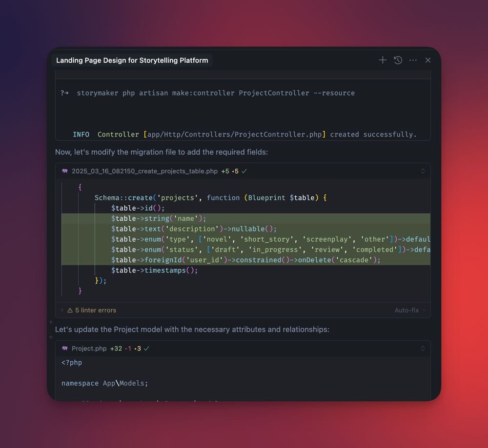The image size is (488, 448).
Task: Click the Auto-fix button
Action: (x=407, y=310)
